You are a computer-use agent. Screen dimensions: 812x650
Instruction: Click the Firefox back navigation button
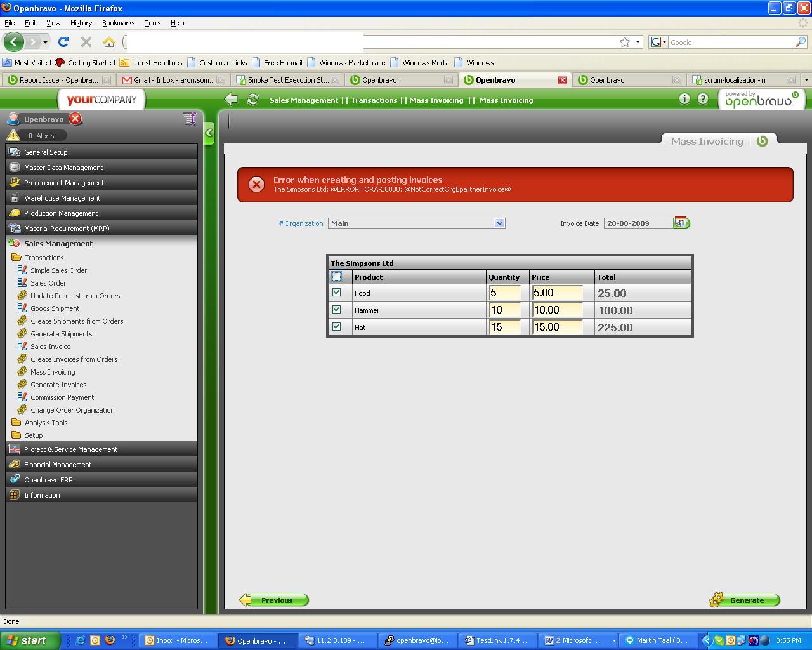(x=13, y=42)
